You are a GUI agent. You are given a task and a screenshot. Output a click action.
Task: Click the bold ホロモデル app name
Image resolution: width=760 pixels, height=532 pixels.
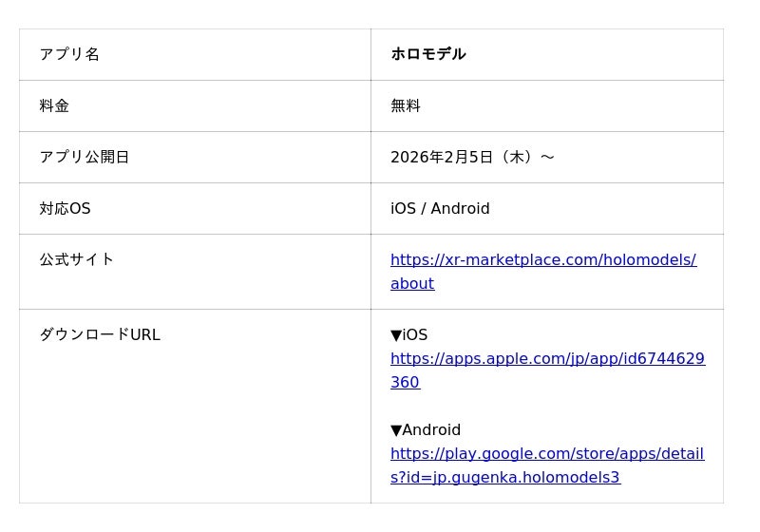(x=428, y=54)
